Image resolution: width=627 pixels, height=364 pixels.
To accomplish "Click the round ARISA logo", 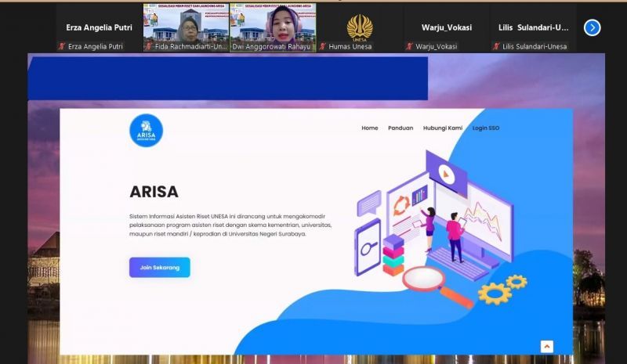I will pyautogui.click(x=146, y=131).
